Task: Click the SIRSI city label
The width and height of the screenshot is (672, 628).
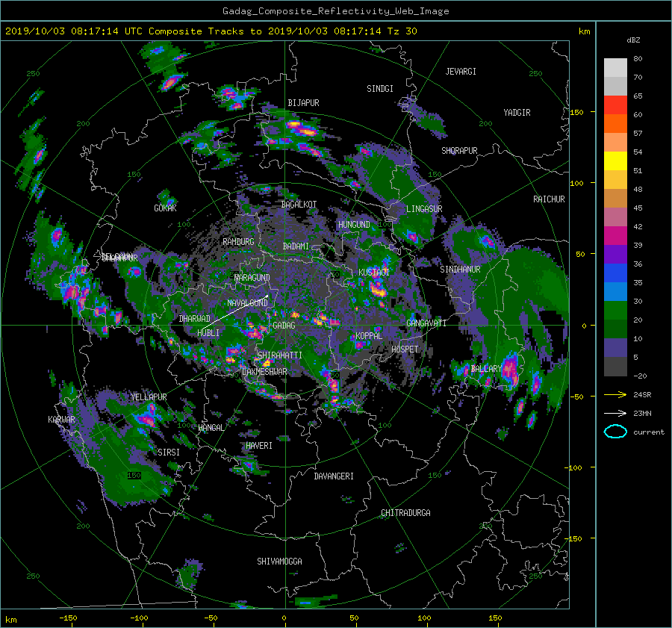Action: [x=169, y=453]
